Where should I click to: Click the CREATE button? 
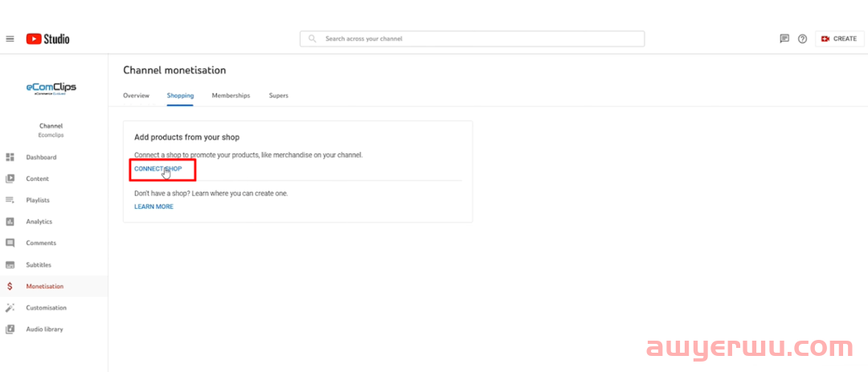pos(839,39)
